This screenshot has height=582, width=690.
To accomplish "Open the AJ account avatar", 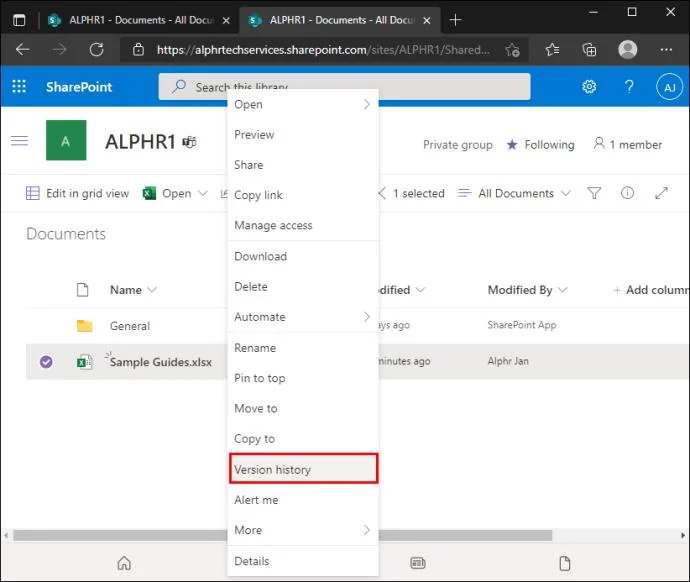I will point(669,87).
